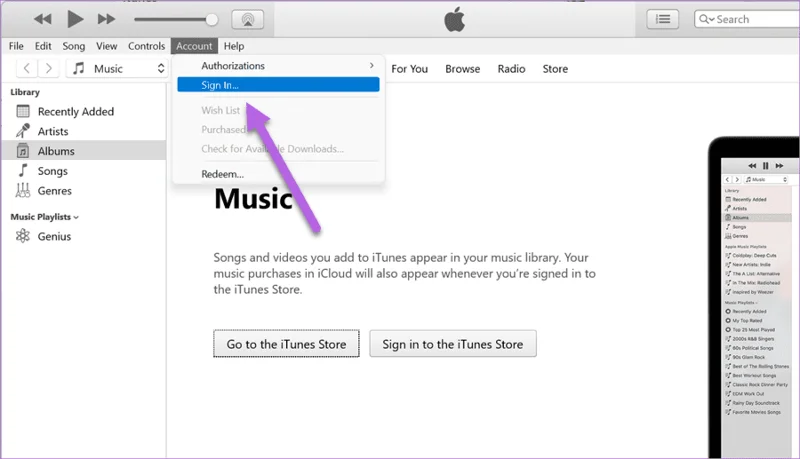Click the Library heading in sidebar

[x=25, y=92]
